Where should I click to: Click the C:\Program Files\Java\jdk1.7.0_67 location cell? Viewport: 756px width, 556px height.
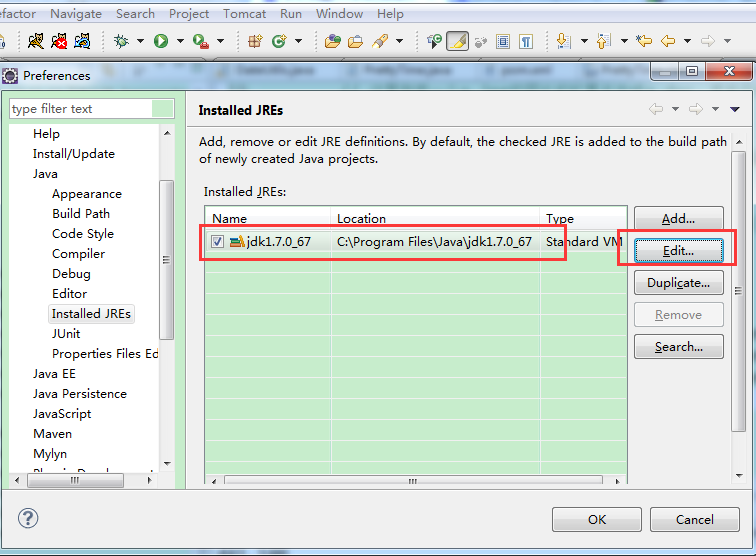point(434,241)
